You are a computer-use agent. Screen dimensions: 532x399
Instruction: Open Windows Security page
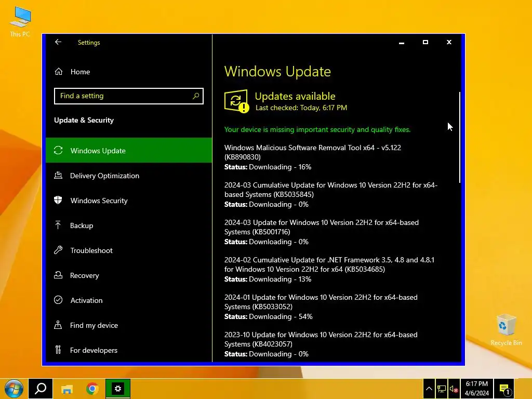129,200
